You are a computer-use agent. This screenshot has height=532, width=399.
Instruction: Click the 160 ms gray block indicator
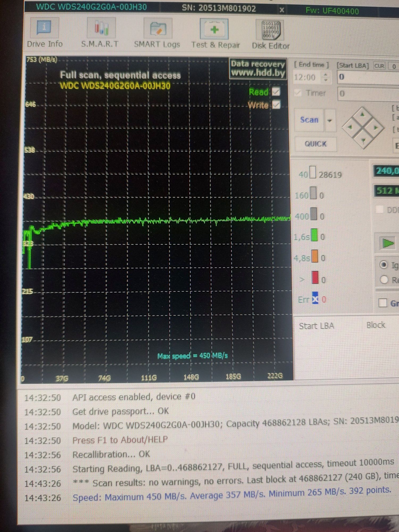coord(313,193)
